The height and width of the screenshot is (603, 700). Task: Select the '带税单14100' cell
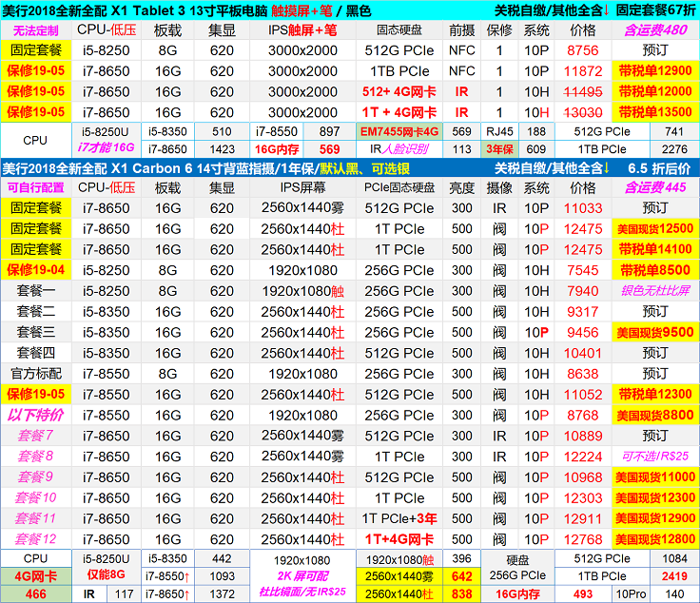[x=655, y=249]
